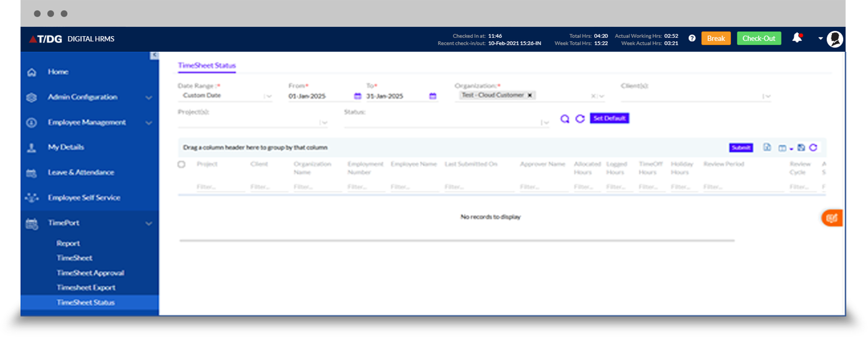Click the green Check-Out button

point(759,39)
